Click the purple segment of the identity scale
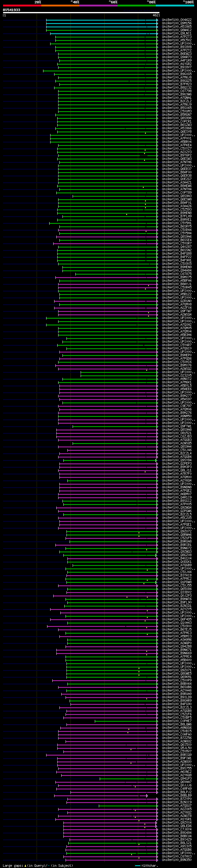This screenshot has height=868, width=197. pyautogui.click(x=99, y=6)
